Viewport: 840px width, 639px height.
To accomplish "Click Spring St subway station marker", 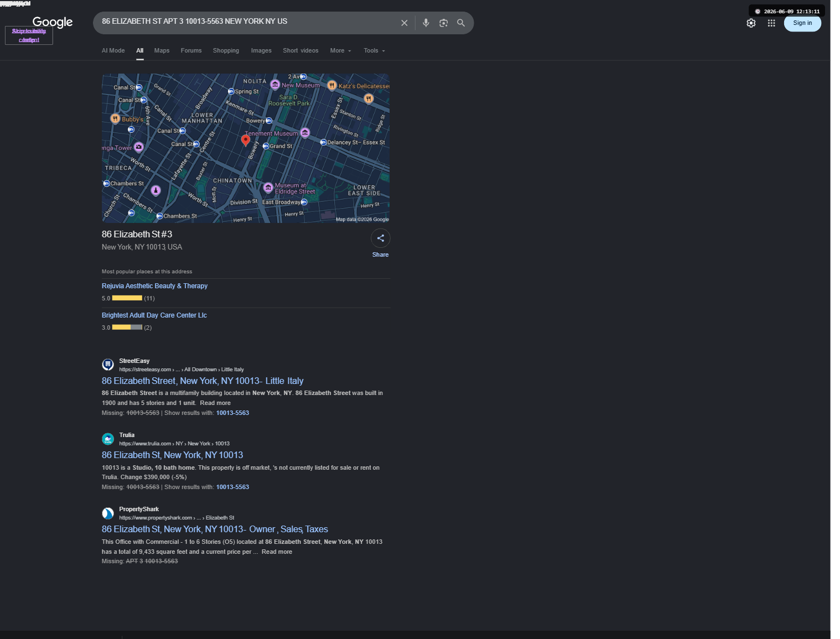I will tap(231, 91).
